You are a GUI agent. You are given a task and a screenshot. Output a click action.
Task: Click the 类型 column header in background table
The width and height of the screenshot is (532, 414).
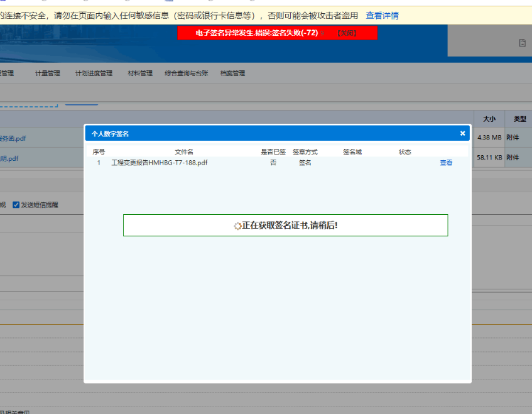click(x=519, y=119)
